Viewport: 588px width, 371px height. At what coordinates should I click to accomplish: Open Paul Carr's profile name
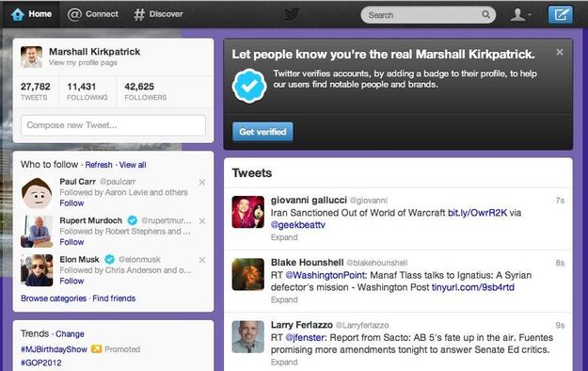[78, 182]
